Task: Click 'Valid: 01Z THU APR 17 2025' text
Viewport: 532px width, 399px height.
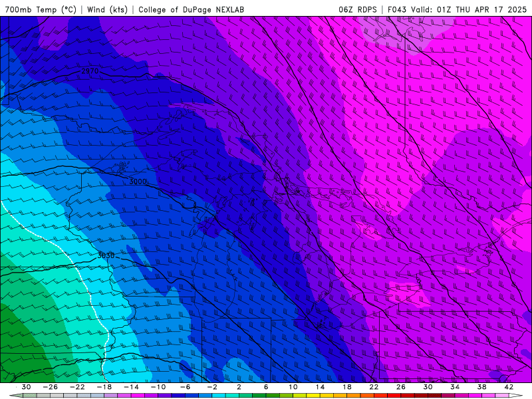Action: (x=469, y=9)
